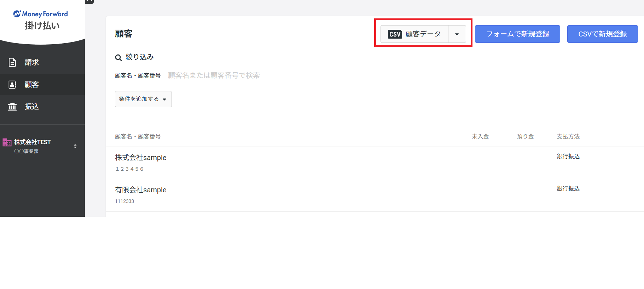Open the 有限会社sample customer row
644x289 pixels.
(375, 195)
